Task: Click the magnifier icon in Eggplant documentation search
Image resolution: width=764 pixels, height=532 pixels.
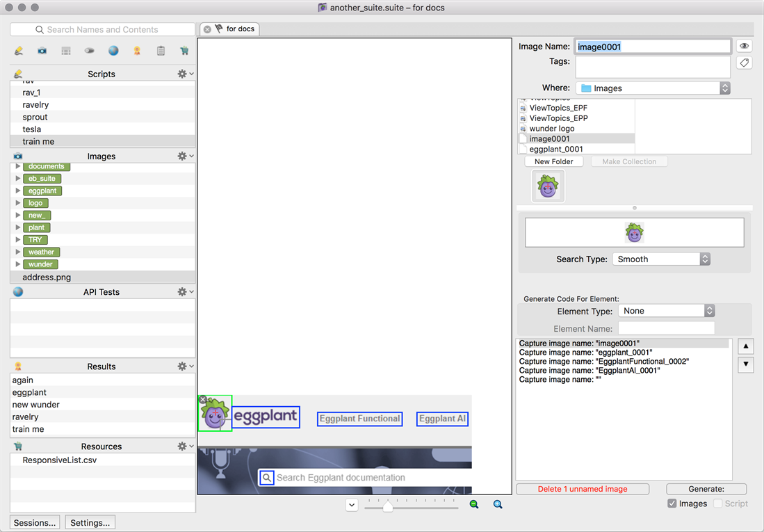Action: pos(266,477)
